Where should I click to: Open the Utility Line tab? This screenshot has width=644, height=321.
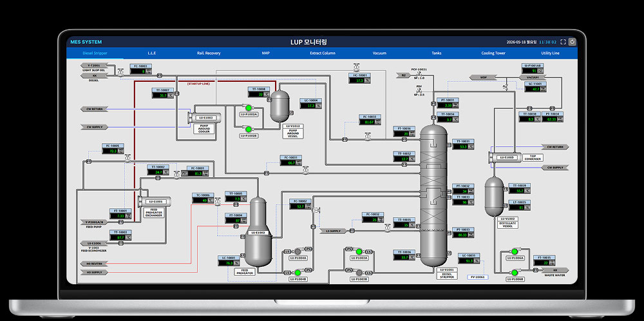click(551, 53)
